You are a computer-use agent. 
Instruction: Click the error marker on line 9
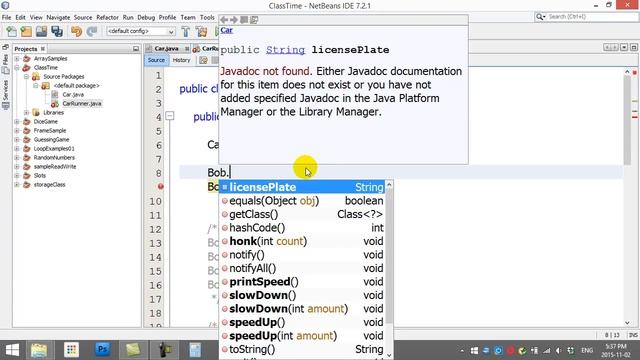point(161,187)
